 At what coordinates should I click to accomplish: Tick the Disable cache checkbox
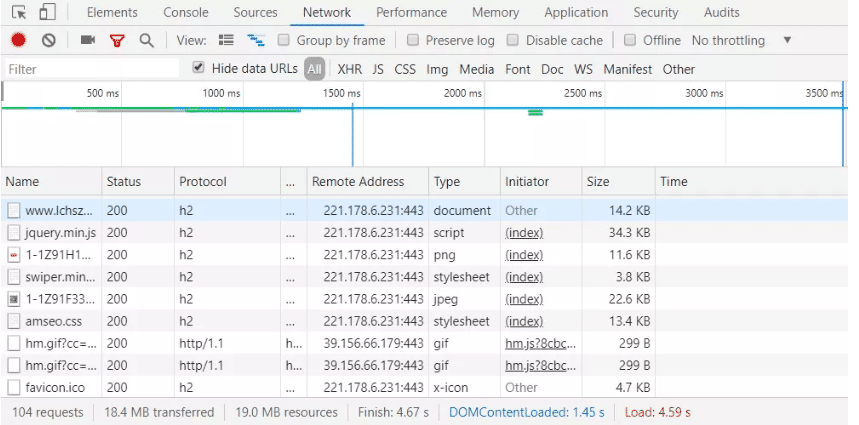513,40
